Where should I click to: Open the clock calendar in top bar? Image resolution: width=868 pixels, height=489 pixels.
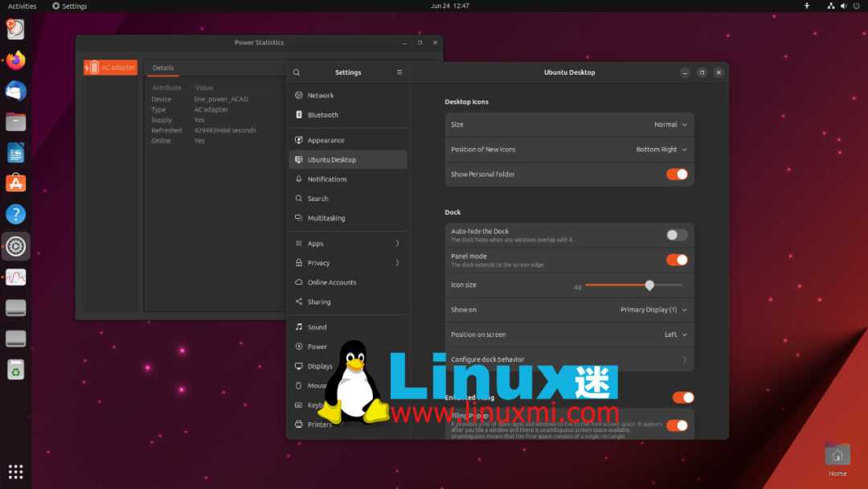point(449,6)
